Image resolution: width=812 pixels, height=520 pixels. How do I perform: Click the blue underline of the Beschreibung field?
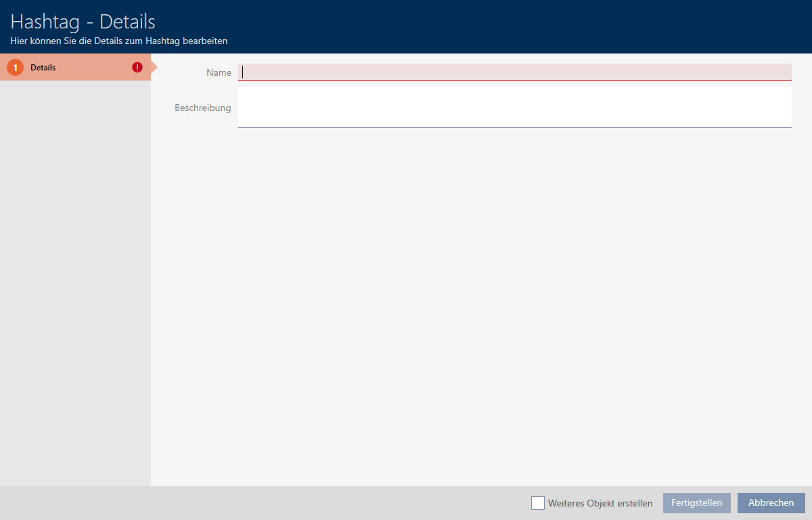(x=514, y=127)
